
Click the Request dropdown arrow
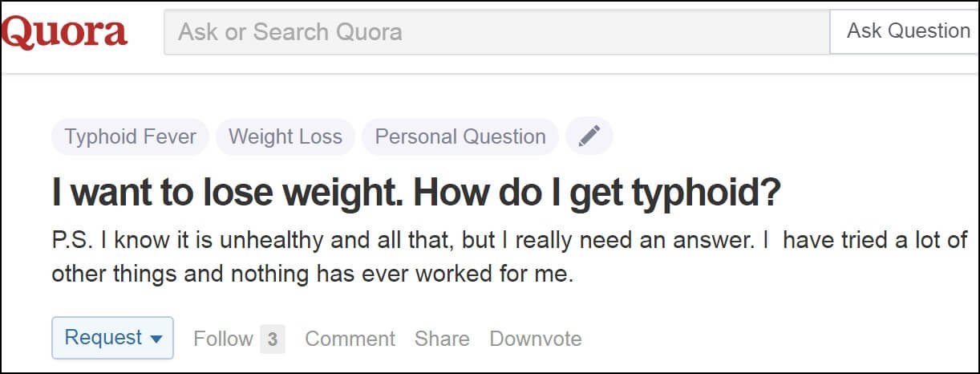(x=156, y=339)
